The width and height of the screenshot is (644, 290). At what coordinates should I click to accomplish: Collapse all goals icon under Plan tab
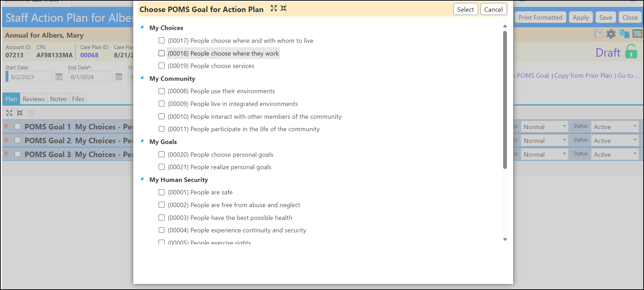20,113
